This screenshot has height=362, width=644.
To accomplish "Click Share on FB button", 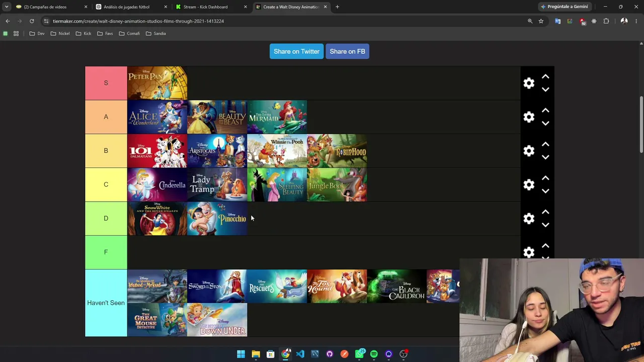I will click(347, 51).
